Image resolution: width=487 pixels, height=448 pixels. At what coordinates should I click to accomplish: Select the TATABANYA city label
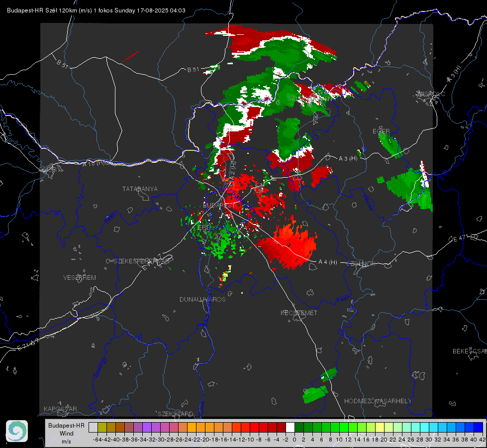click(140, 189)
